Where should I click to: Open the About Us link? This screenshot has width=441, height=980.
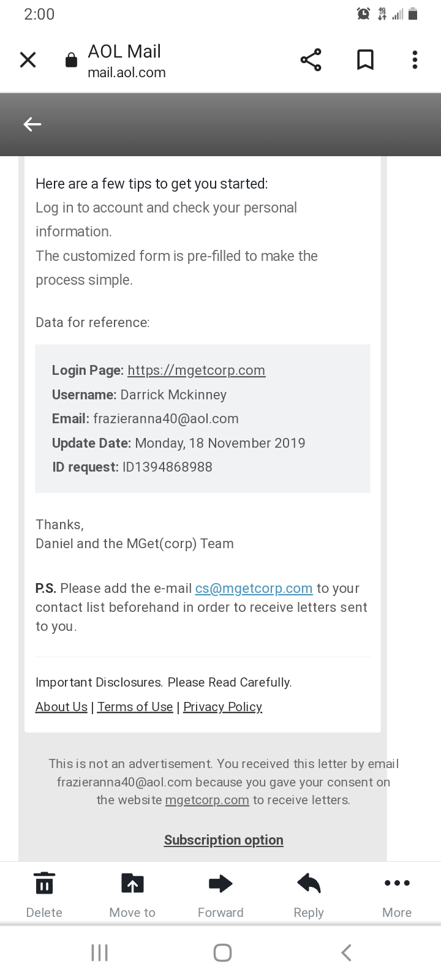point(61,707)
